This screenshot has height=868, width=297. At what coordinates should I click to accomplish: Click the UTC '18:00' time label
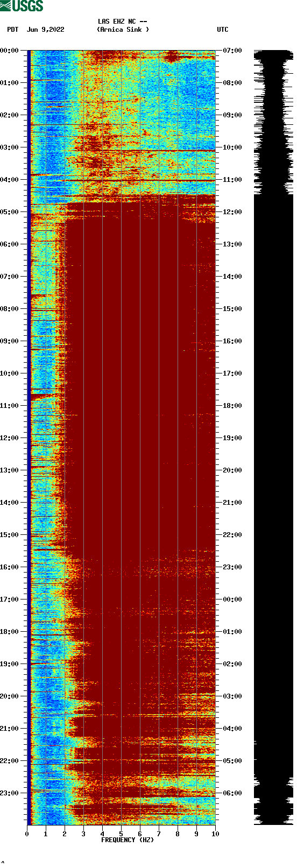coord(232,406)
